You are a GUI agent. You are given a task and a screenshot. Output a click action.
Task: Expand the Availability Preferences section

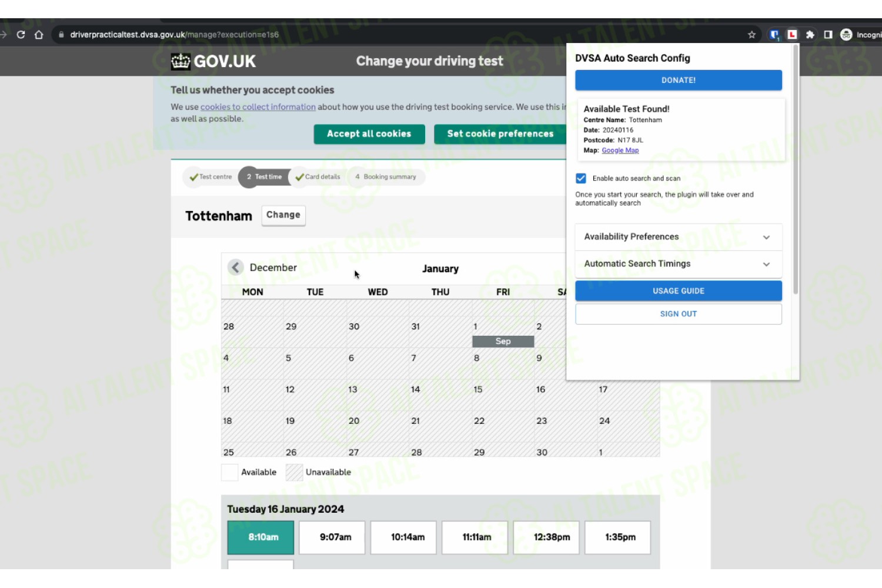[679, 237]
